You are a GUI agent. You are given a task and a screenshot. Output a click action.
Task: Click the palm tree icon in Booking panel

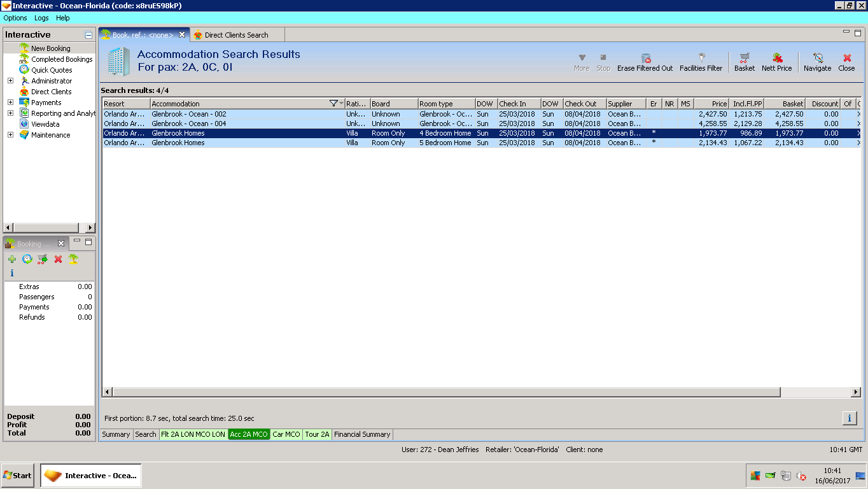pyautogui.click(x=73, y=259)
